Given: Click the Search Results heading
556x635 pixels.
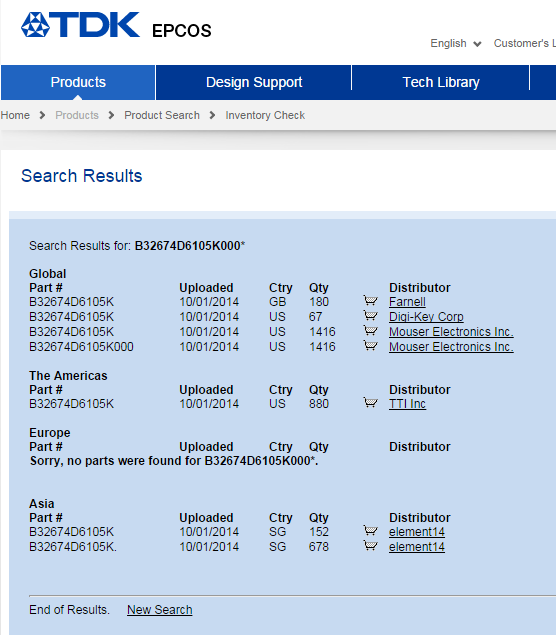Looking at the screenshot, I should (x=81, y=176).
